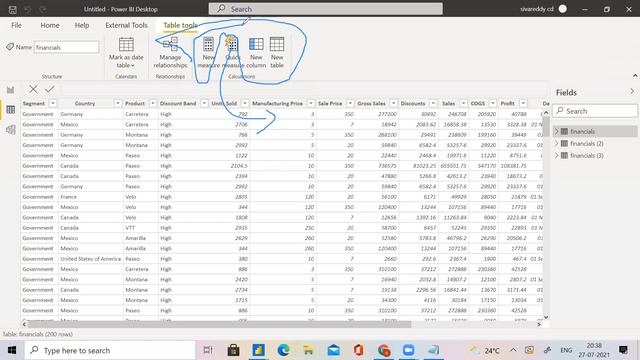Click the Fields pane Search box
This screenshot has height=360, width=640.
594,111
